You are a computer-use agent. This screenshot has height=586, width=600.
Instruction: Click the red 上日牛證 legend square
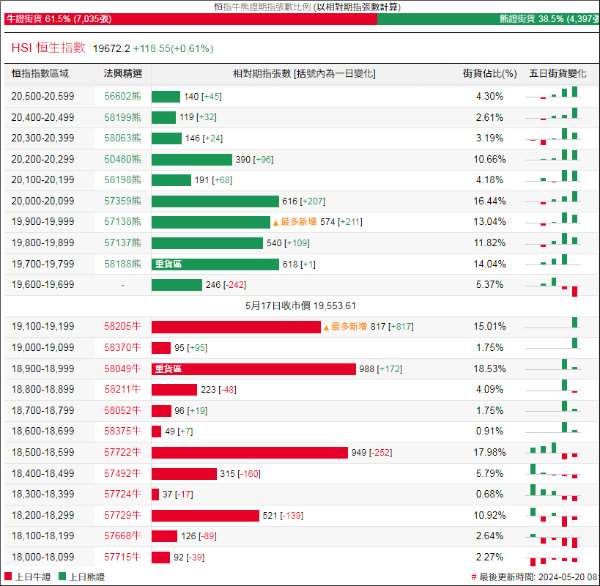(x=8, y=576)
